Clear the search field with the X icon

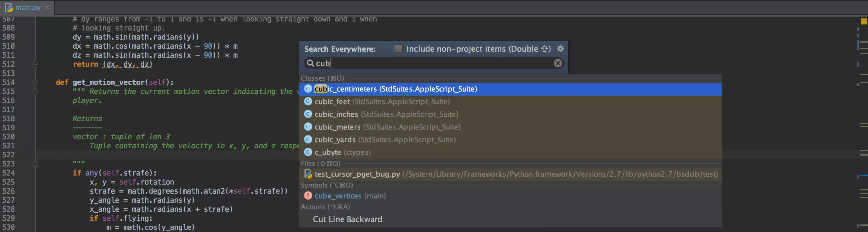558,63
